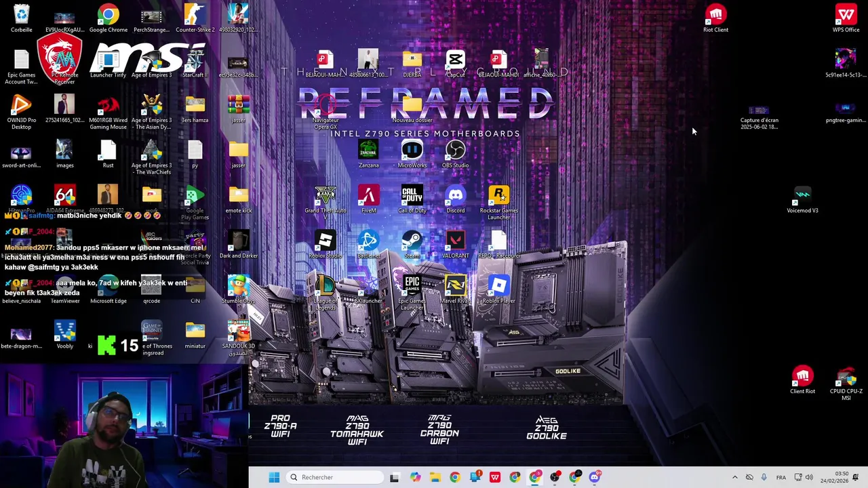The width and height of the screenshot is (868, 488).
Task: Switch to WPS Office in the taskbar
Action: [495, 477]
